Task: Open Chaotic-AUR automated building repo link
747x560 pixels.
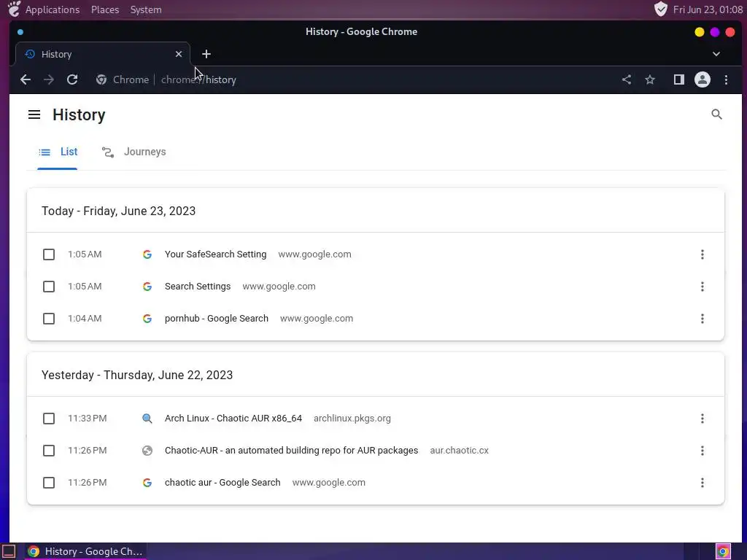Action: (x=292, y=451)
